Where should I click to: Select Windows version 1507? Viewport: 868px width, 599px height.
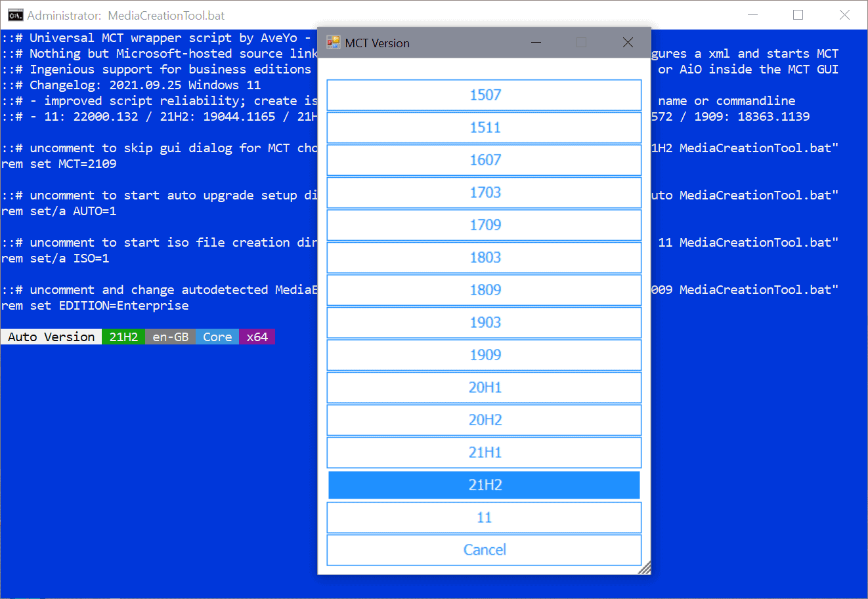tap(484, 95)
